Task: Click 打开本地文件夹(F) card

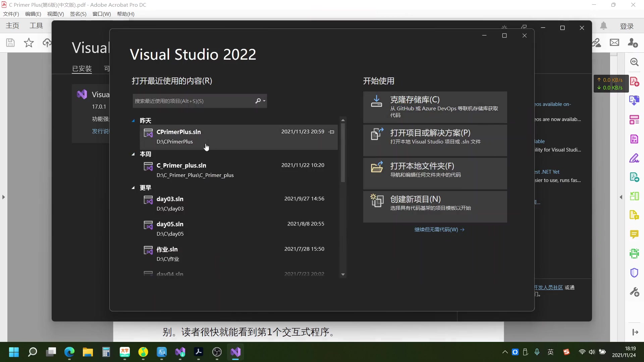Action: pyautogui.click(x=435, y=174)
